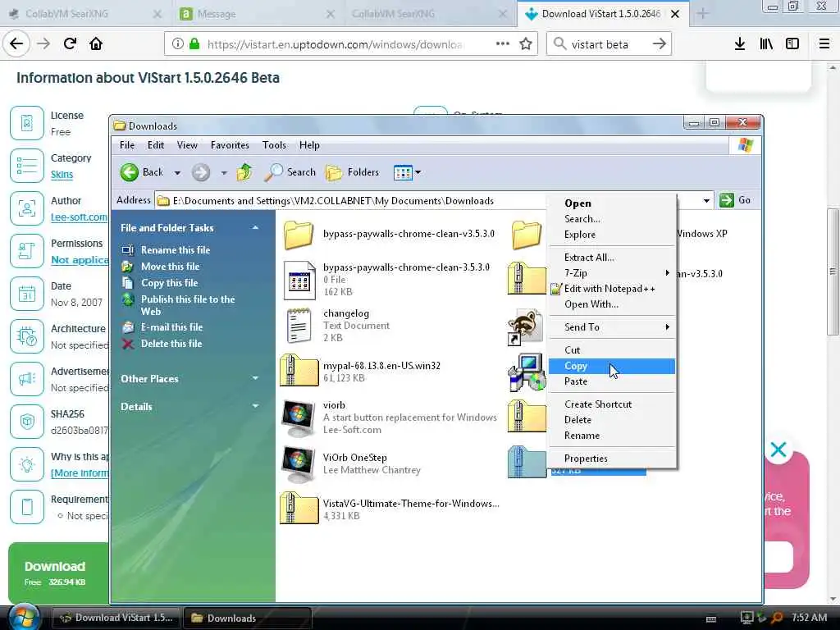Select the ViOrb OneStep application icon
Viewport: 840px width, 630px height.
coord(299,464)
